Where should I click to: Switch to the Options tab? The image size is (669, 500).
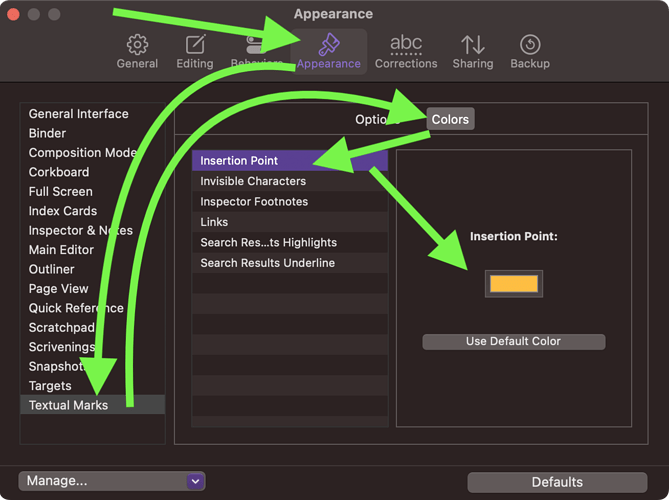[x=378, y=119]
